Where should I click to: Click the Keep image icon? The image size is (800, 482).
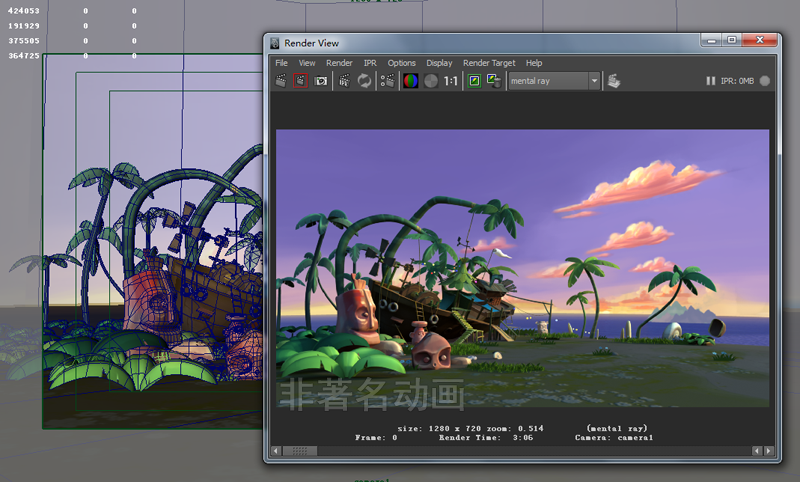click(x=474, y=81)
